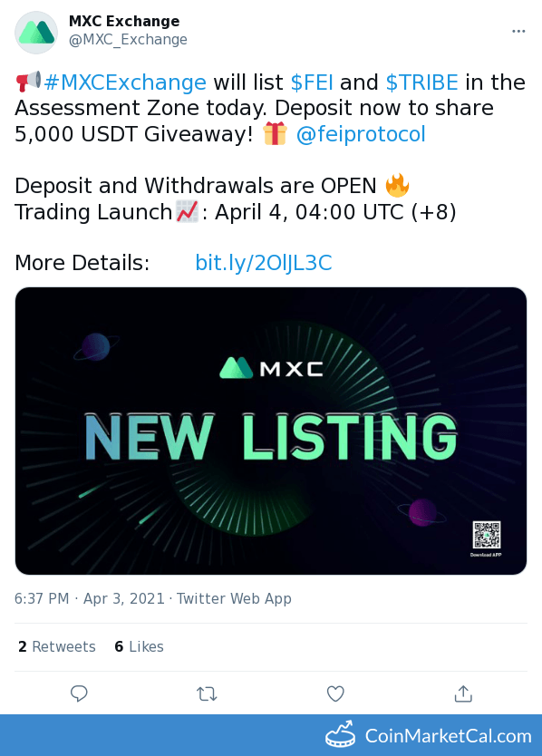Click the QR code in banner
The image size is (542, 756).
point(486,535)
